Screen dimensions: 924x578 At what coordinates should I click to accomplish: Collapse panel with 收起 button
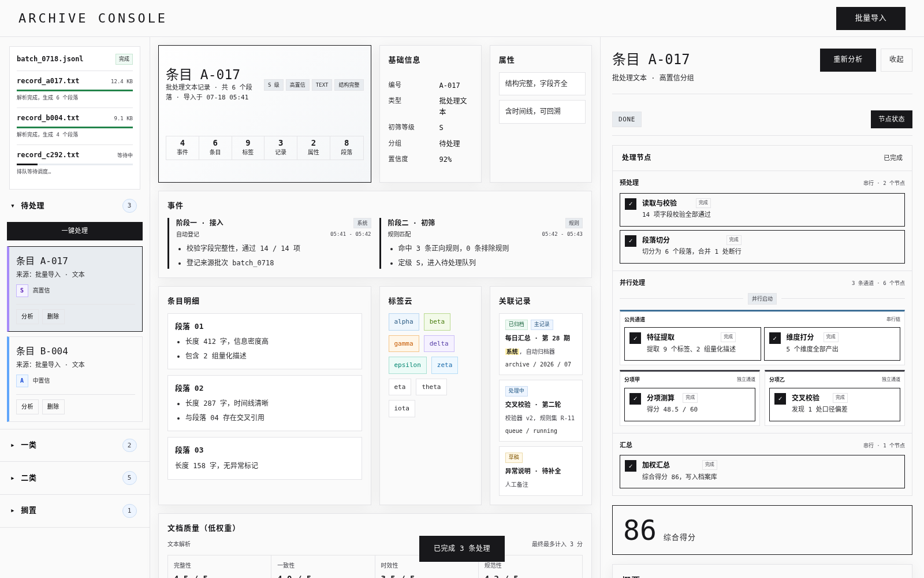(896, 60)
